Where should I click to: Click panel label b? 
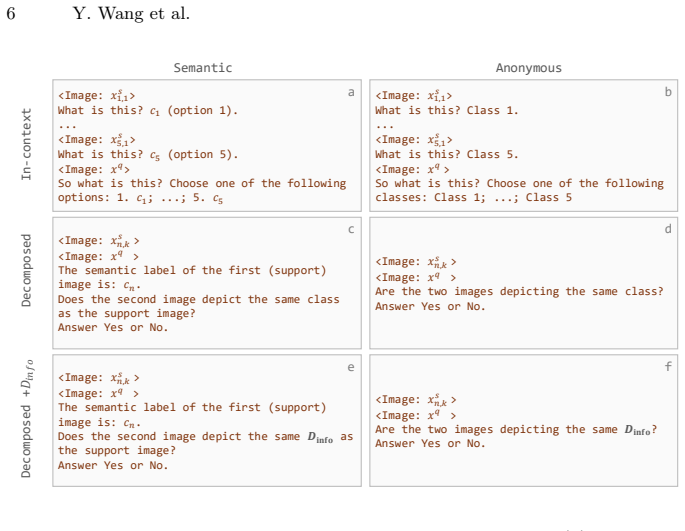pyautogui.click(x=668, y=92)
